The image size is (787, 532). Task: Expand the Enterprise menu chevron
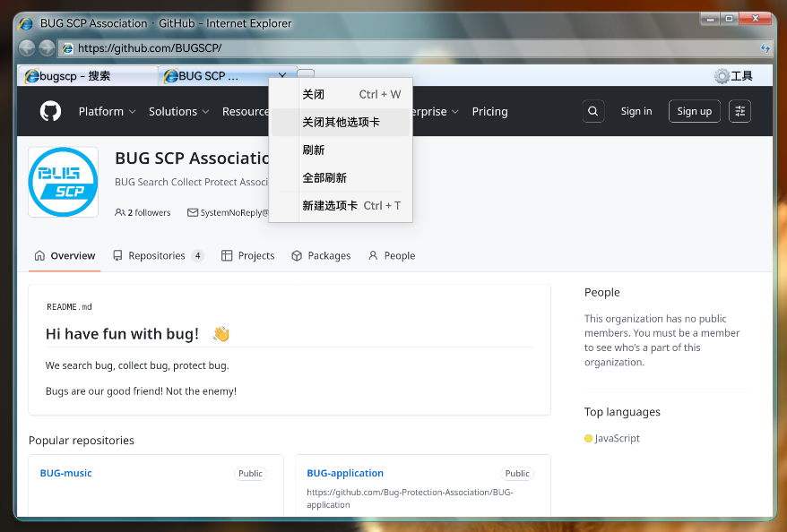(455, 112)
